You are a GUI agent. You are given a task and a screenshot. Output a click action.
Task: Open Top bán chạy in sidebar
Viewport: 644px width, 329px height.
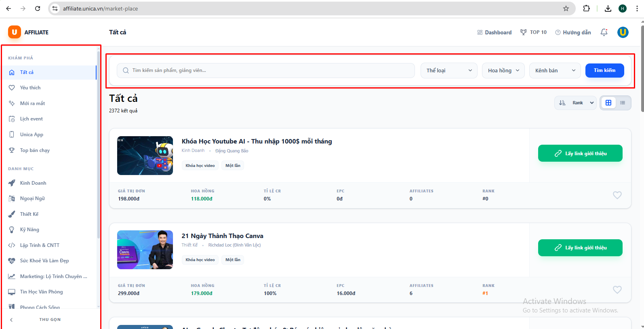click(35, 150)
